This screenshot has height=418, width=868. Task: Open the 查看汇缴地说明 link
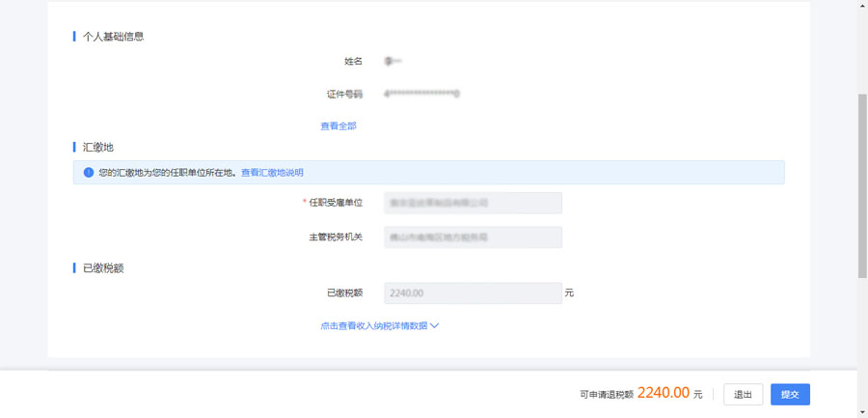[x=272, y=173]
